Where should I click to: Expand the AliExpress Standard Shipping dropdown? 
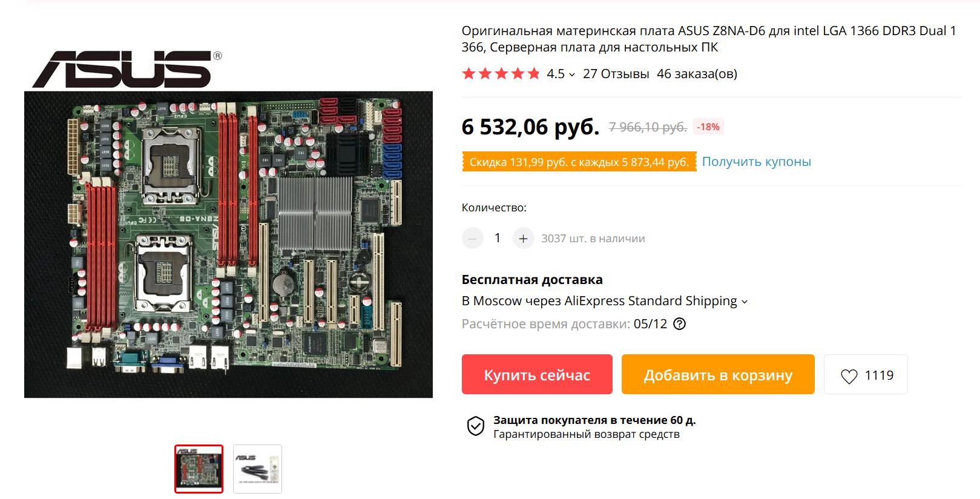pos(745,302)
